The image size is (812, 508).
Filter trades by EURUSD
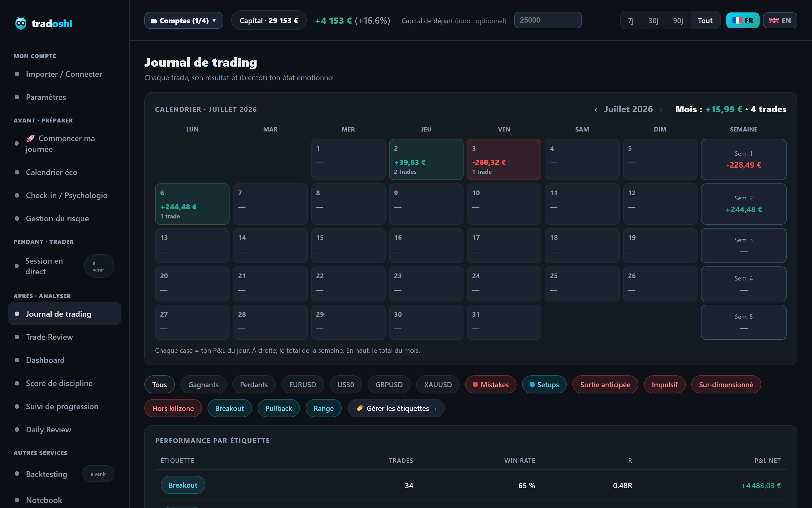pyautogui.click(x=303, y=384)
